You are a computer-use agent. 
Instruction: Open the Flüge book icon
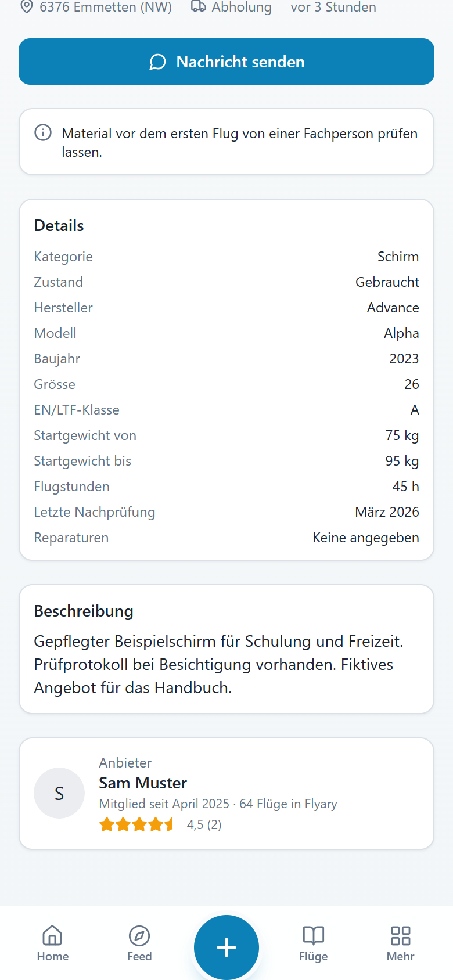314,935
